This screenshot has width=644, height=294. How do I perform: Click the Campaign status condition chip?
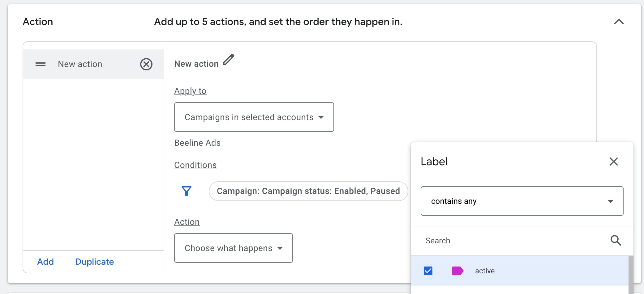308,191
